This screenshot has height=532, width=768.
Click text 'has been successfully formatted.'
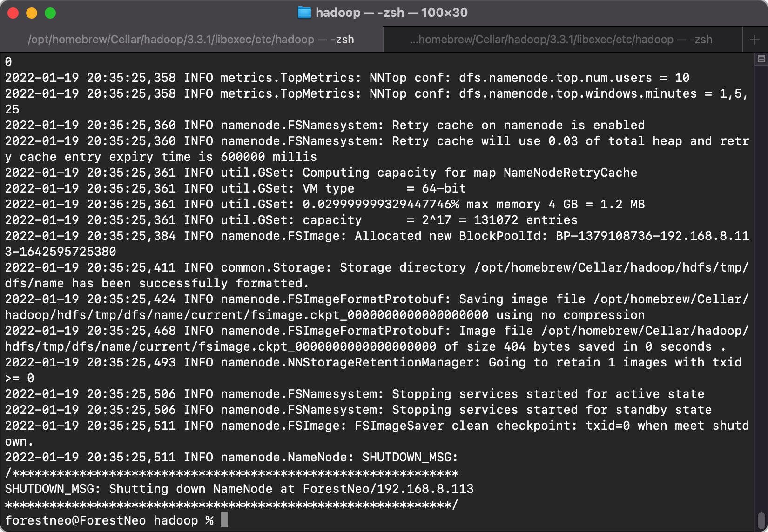pyautogui.click(x=191, y=283)
